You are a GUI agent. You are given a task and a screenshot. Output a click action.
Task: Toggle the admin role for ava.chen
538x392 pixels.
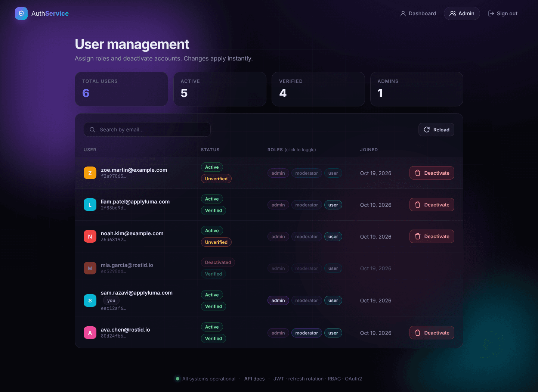click(x=278, y=333)
